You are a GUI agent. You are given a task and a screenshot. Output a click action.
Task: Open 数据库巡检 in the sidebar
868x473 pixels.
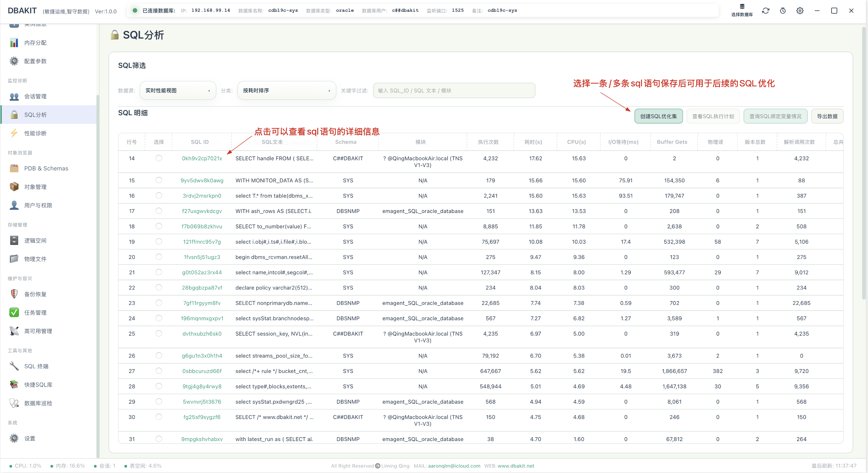(x=38, y=403)
